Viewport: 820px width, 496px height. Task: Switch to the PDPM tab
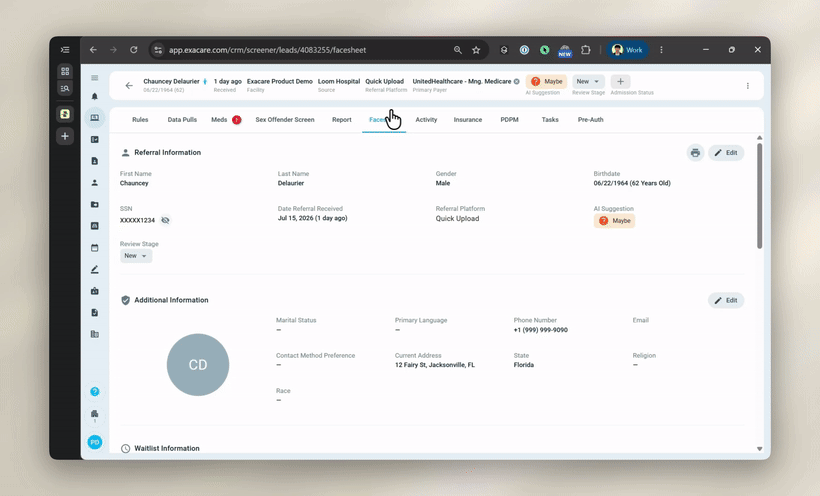point(509,120)
